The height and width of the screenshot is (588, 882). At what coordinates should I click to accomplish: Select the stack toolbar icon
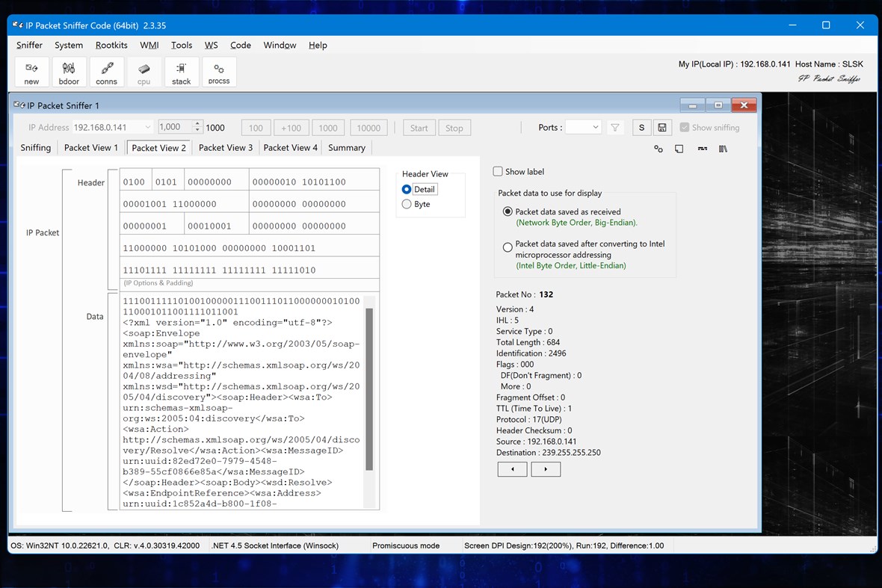coord(181,71)
